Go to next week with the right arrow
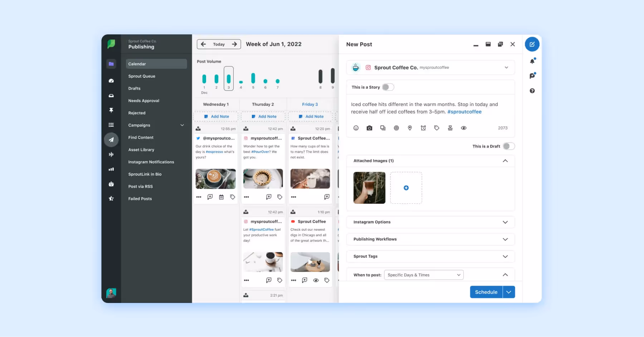This screenshot has height=337, width=644. [234, 44]
